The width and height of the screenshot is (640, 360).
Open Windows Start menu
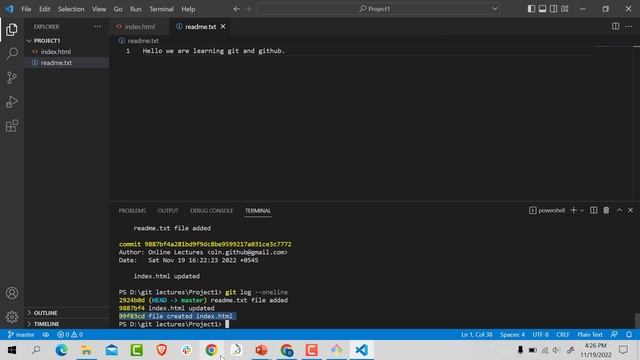pos(12,350)
